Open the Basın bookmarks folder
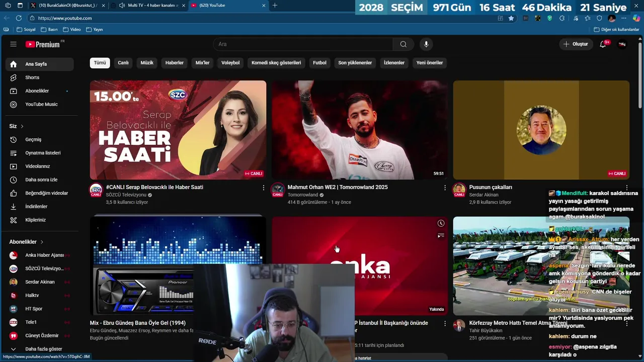This screenshot has height=362, width=644. pyautogui.click(x=48, y=30)
